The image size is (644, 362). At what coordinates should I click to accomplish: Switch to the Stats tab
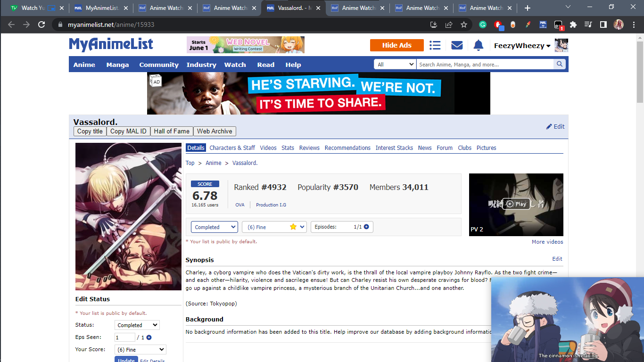(288, 148)
